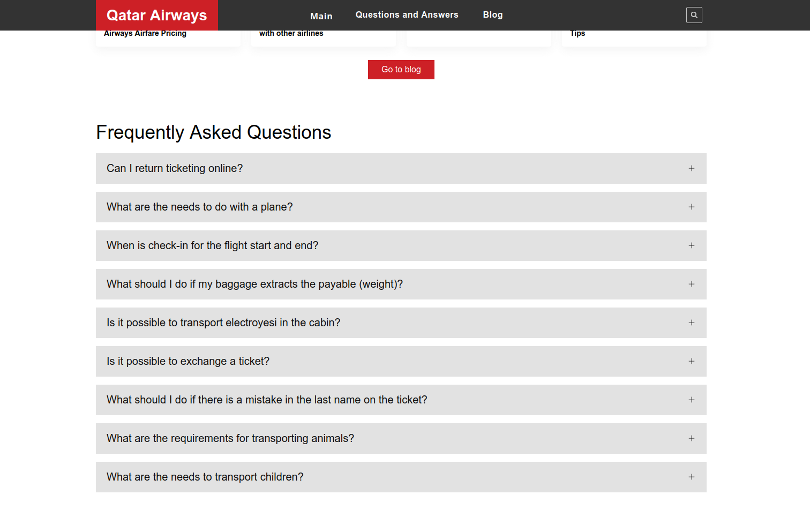This screenshot has height=532, width=810.
Task: Click plus icon on electronics in cabin question
Action: pyautogui.click(x=691, y=323)
